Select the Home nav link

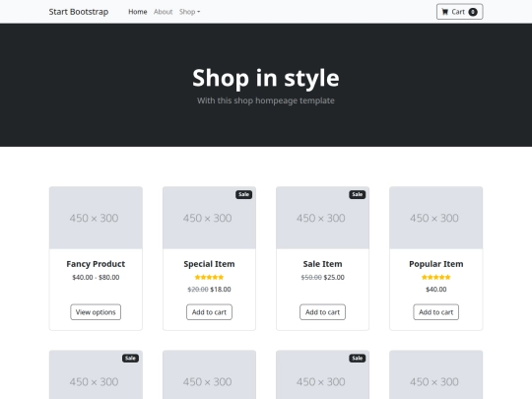tap(137, 12)
